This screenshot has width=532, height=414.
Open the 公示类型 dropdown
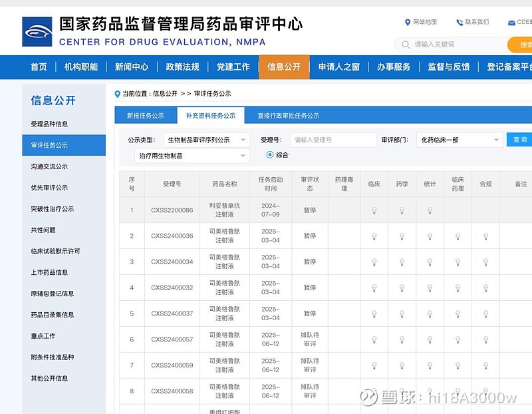(206, 140)
